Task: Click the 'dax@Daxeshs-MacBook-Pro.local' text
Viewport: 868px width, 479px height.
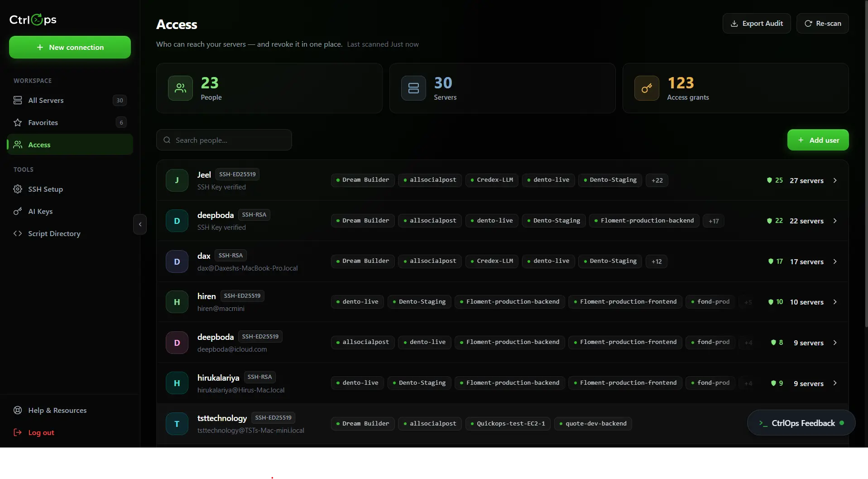Action: 248,268
